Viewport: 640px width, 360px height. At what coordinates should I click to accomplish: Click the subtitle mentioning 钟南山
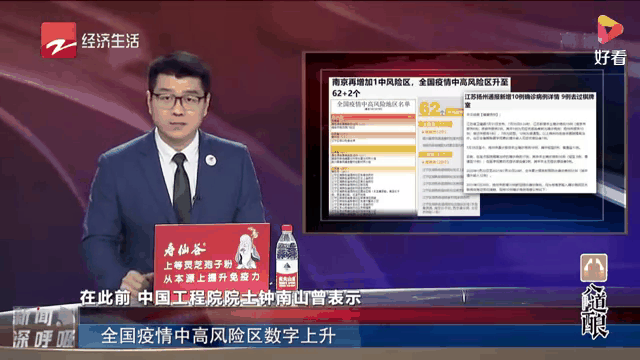pyautogui.click(x=220, y=298)
